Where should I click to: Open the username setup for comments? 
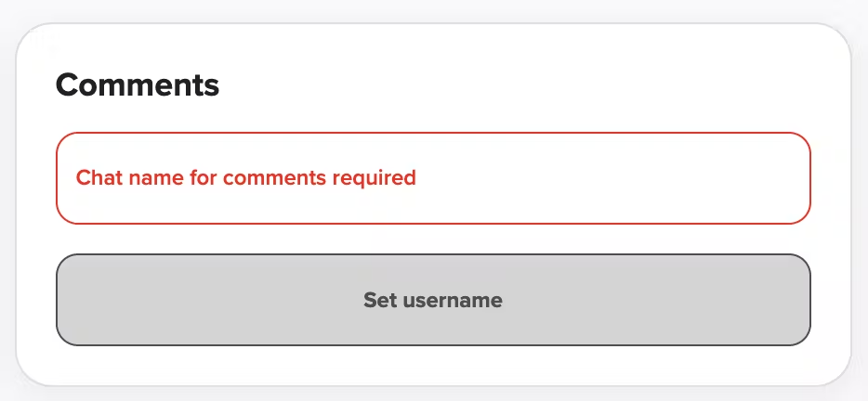point(433,300)
